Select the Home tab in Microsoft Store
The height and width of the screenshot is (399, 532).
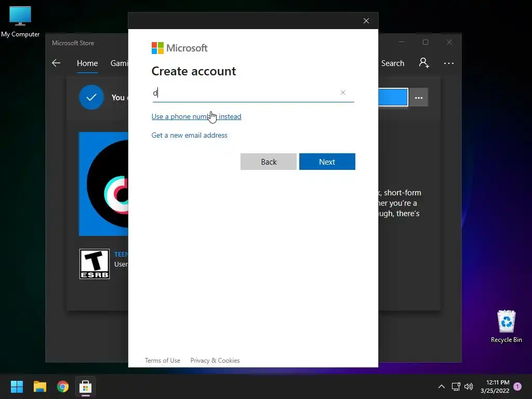click(x=87, y=63)
